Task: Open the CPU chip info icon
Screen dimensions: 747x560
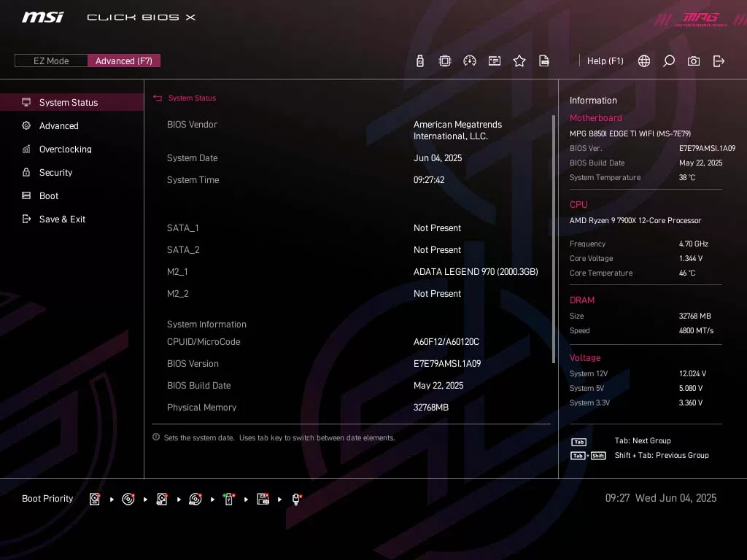Action: (444, 61)
